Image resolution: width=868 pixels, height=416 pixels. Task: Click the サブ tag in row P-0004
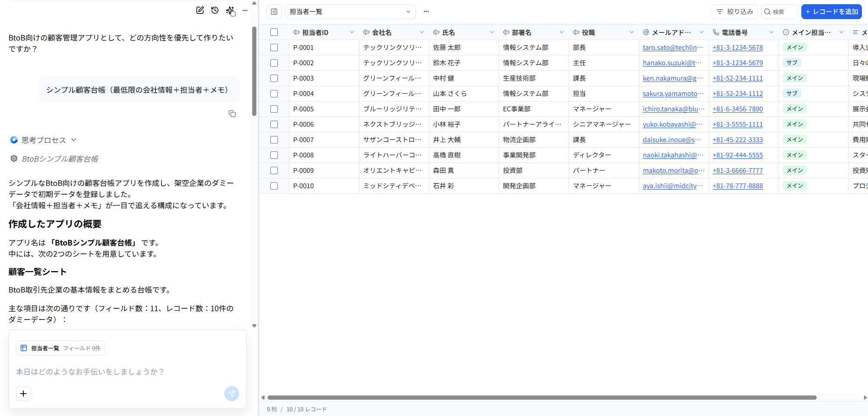792,94
